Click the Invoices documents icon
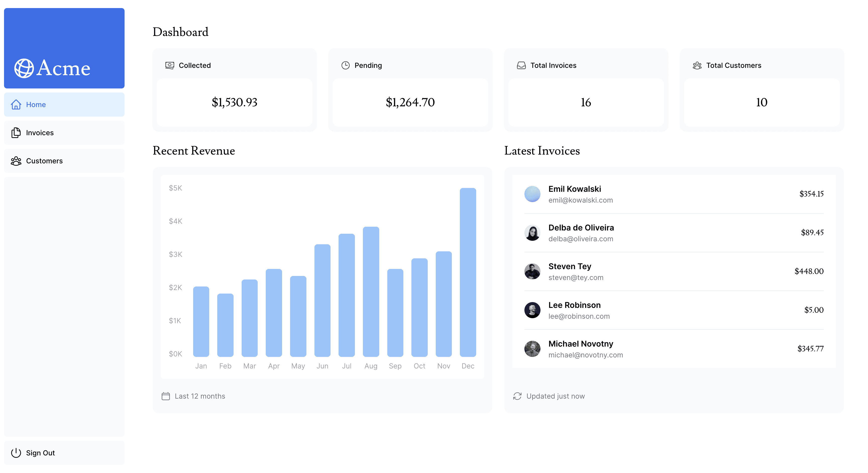868x473 pixels. pos(16,133)
